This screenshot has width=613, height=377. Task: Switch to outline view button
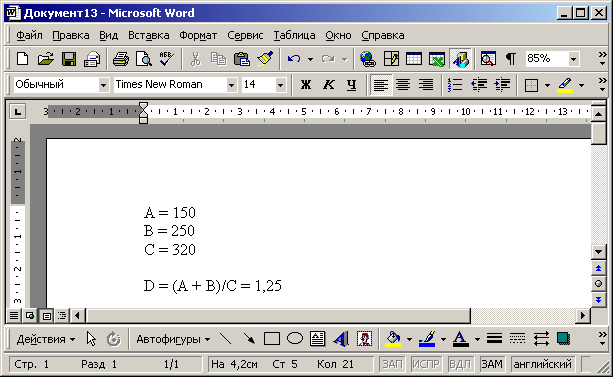[62, 316]
